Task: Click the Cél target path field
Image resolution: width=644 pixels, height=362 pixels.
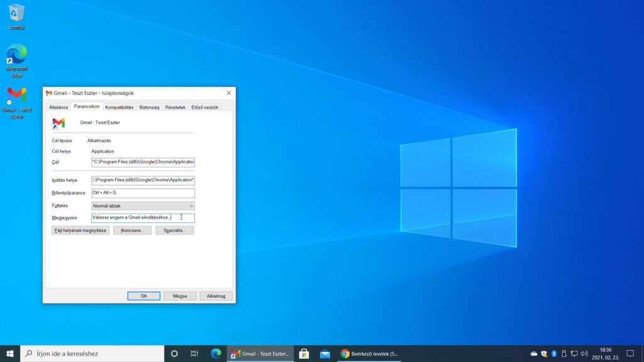Action: 143,162
